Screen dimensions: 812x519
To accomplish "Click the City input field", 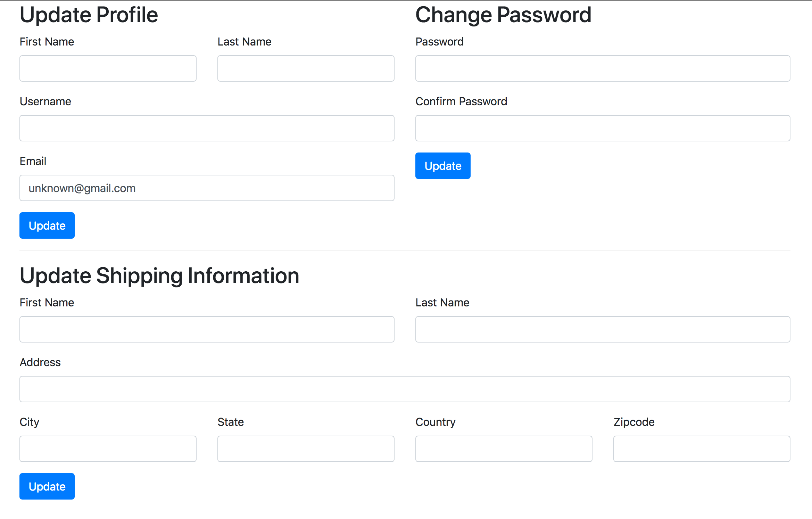I will (108, 449).
